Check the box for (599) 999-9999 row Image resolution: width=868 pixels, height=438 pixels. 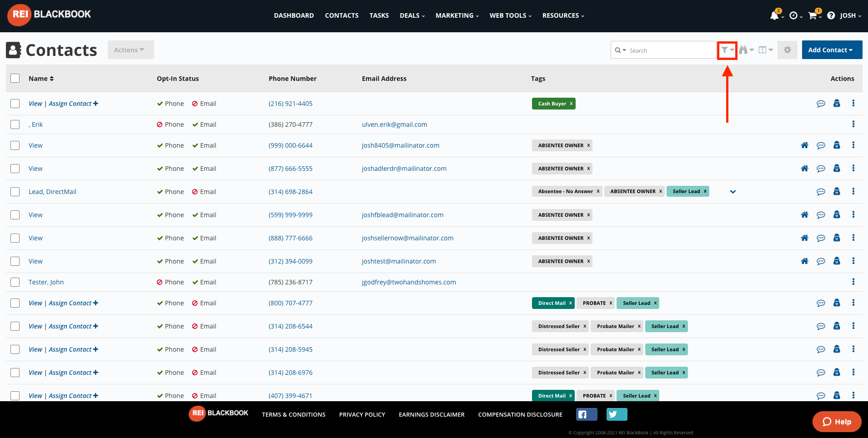(x=15, y=215)
